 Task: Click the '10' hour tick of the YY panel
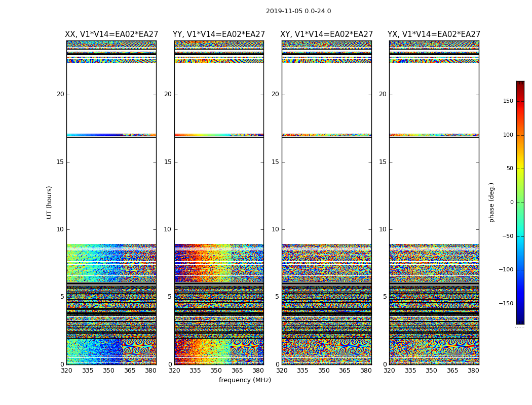[x=168, y=229]
